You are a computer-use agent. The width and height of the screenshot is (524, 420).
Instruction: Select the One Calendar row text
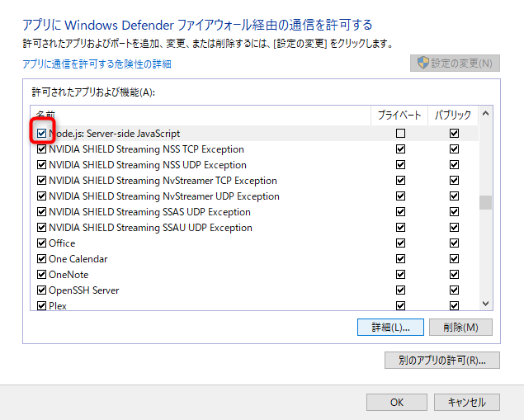pyautogui.click(x=78, y=259)
